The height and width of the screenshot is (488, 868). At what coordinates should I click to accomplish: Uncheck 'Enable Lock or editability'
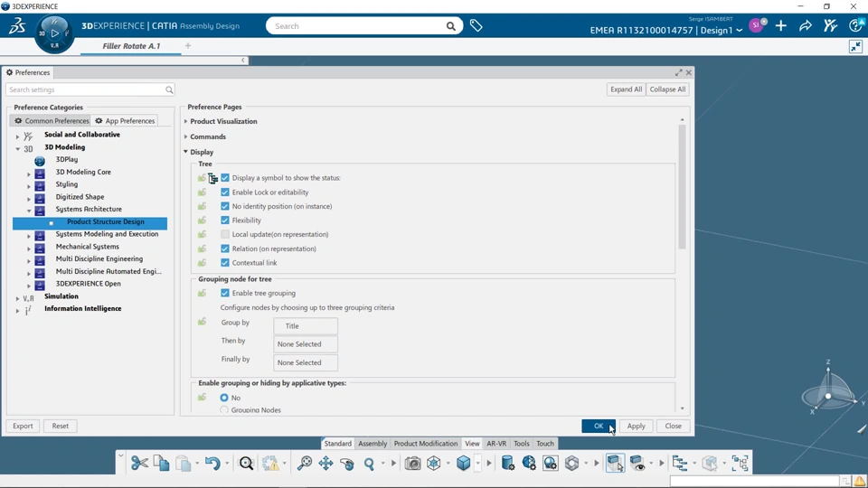pyautogui.click(x=225, y=192)
